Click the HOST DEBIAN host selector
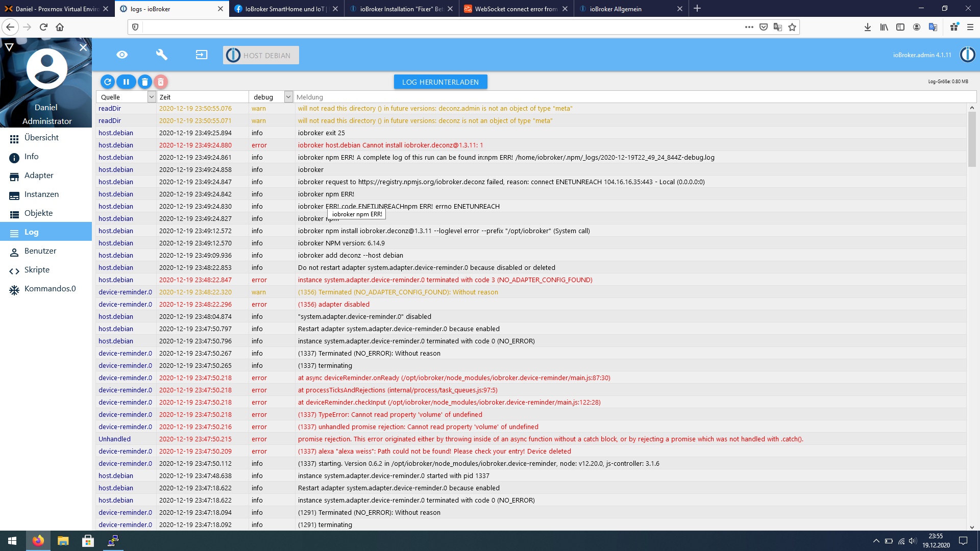Viewport: 980px width, 551px height. (261, 55)
